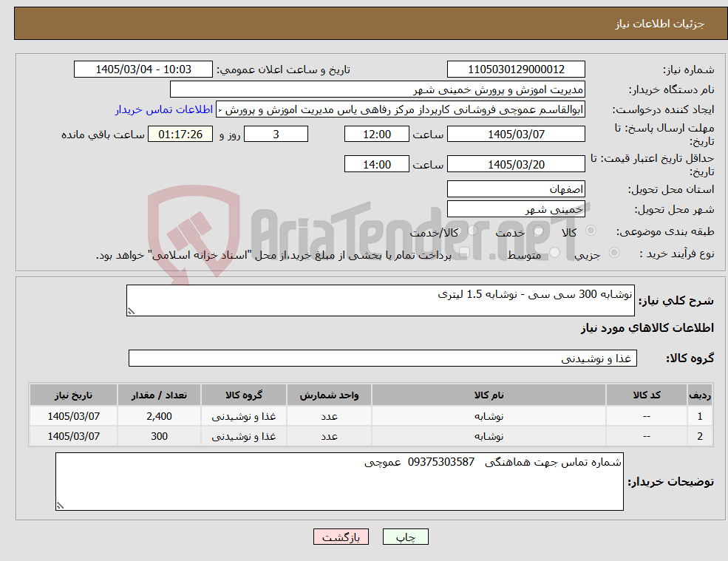The height and width of the screenshot is (561, 728).
Task: Click نوشابه name in row 1
Action: click(x=489, y=416)
